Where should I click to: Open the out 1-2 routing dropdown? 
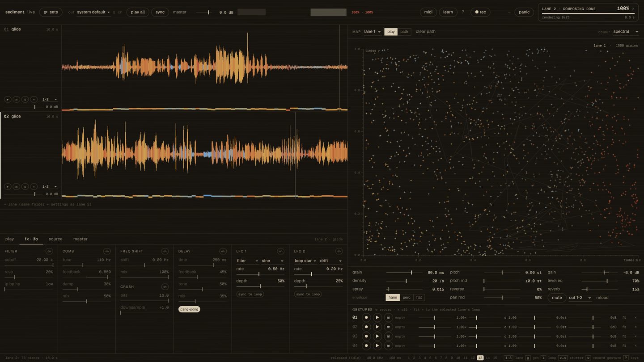point(580,298)
